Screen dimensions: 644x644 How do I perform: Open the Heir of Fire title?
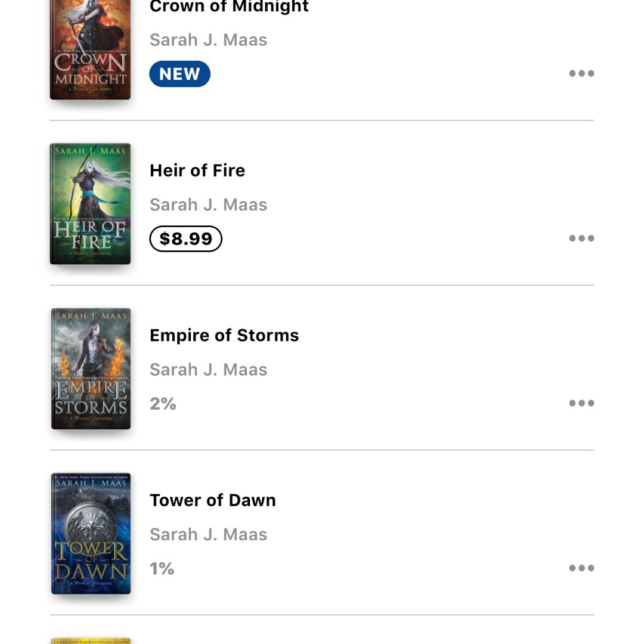point(197,171)
